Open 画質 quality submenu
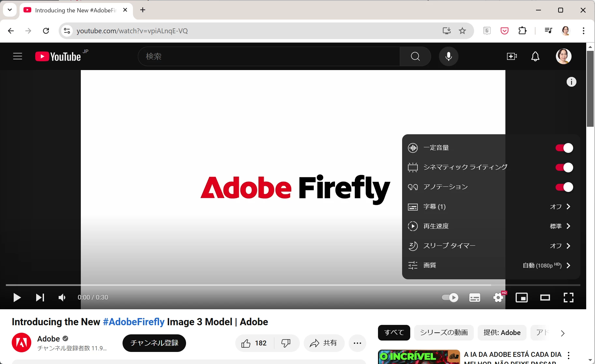Screen dimensions: 595x364 coord(491,265)
